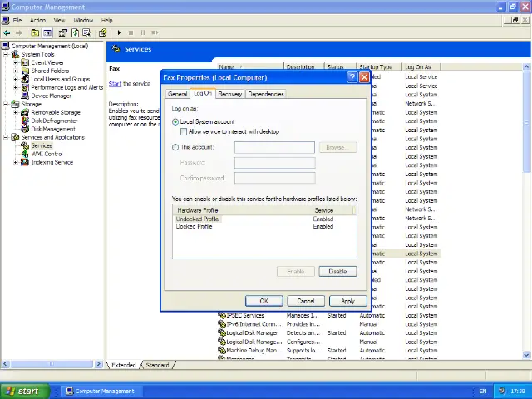Viewport: 532px width, 399px height.
Task: Expand the Performance Logs and Alerts node
Action: point(15,87)
